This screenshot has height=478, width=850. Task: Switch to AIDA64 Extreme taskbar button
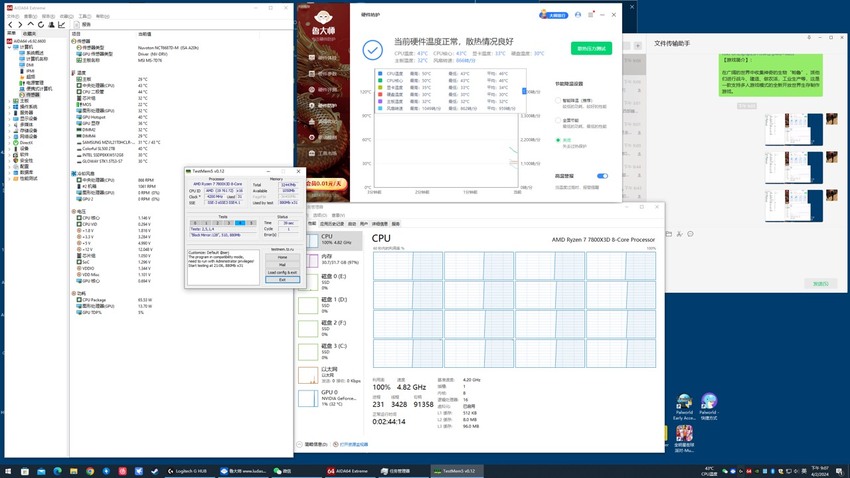[348, 471]
